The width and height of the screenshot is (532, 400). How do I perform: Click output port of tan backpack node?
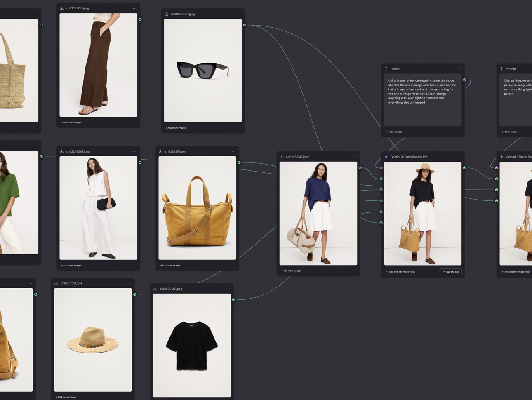pyautogui.click(x=36, y=294)
